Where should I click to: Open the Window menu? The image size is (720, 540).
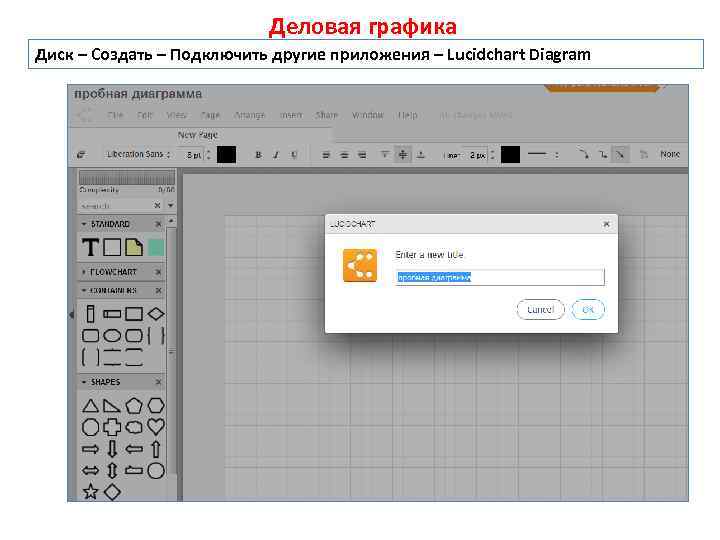tap(367, 115)
